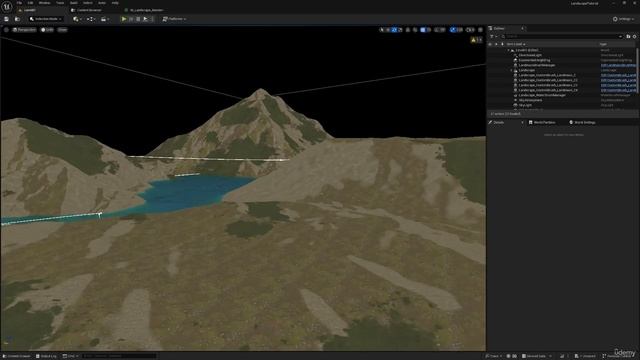Open the File menu
This screenshot has height=360, width=640.
[x=19, y=3]
